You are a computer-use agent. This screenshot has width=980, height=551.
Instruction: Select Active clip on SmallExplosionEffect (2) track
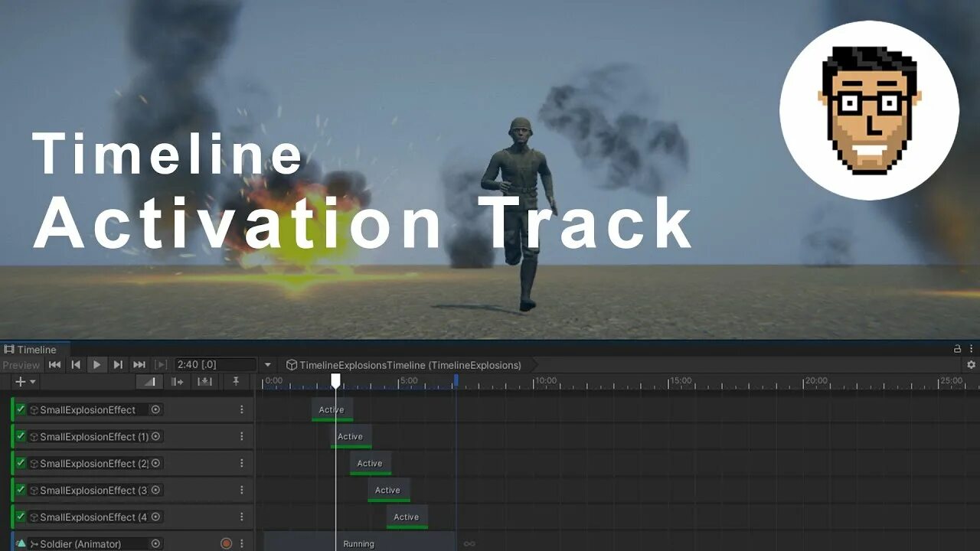click(x=371, y=463)
